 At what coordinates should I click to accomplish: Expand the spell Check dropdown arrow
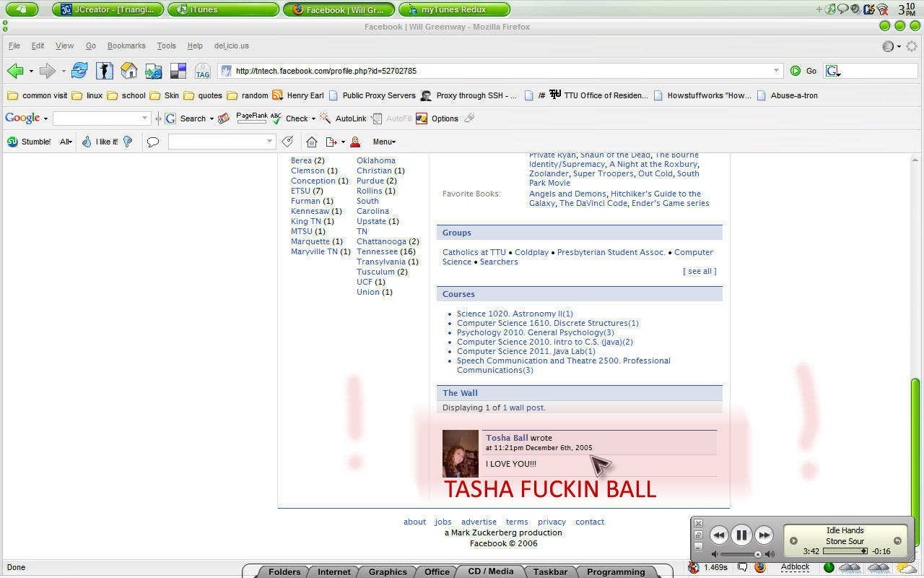[313, 118]
